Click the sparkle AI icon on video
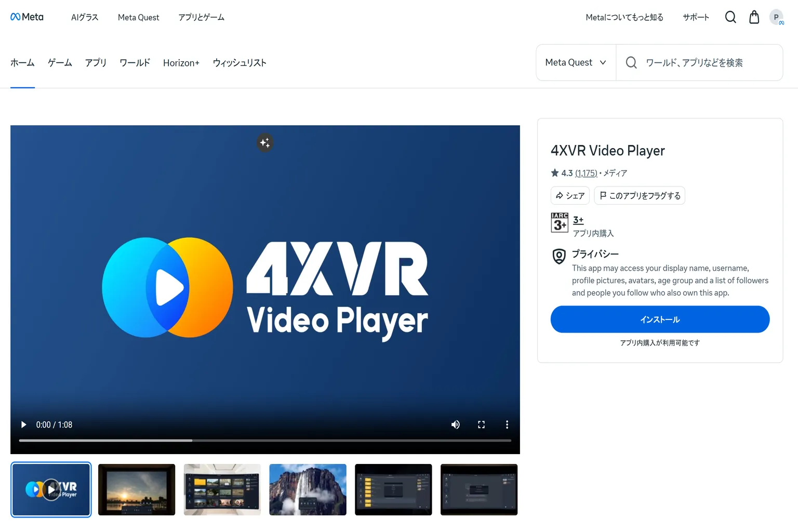 265,142
